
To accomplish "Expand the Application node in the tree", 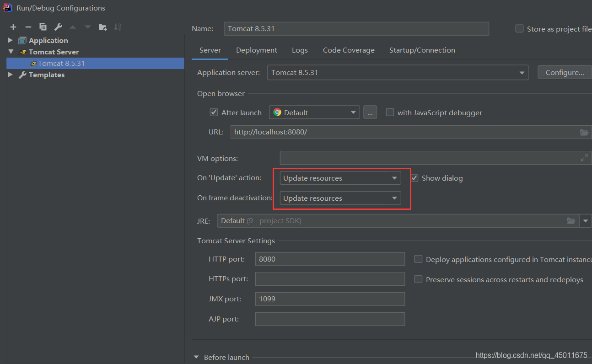I will (11, 40).
